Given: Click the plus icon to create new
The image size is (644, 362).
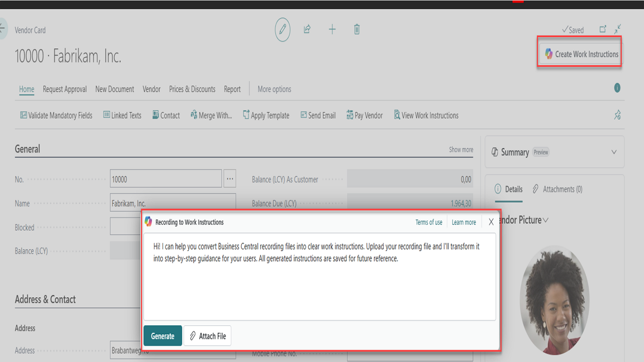Looking at the screenshot, I should 332,30.
